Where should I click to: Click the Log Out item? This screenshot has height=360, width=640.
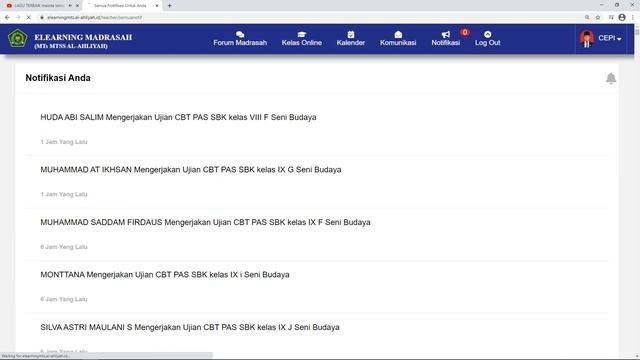(487, 39)
